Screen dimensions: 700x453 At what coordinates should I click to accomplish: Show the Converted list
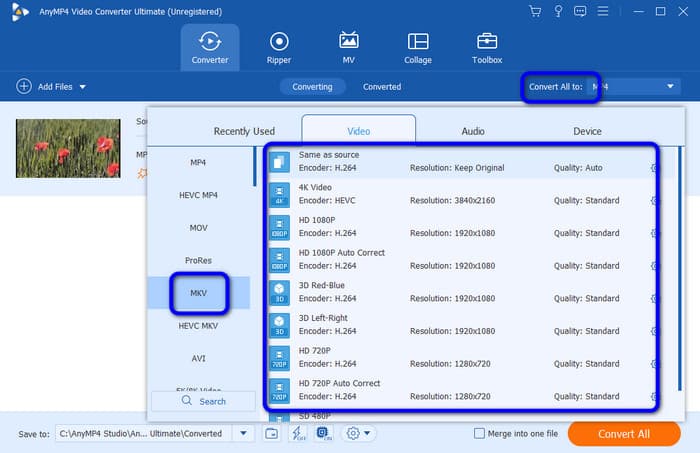coord(382,87)
